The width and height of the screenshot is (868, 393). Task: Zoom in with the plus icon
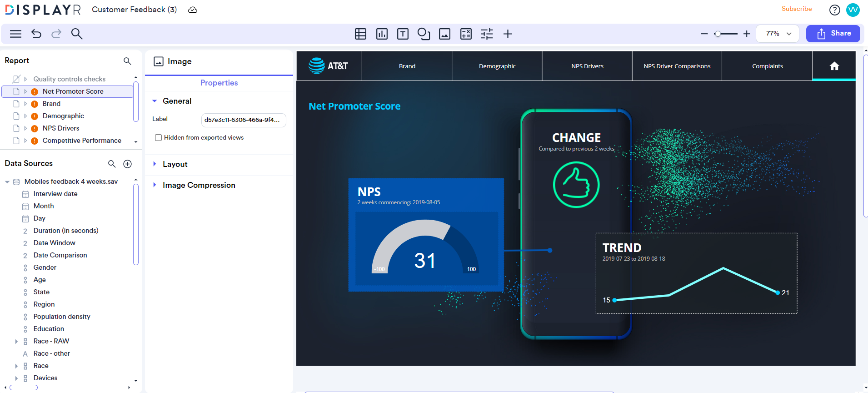coord(746,34)
